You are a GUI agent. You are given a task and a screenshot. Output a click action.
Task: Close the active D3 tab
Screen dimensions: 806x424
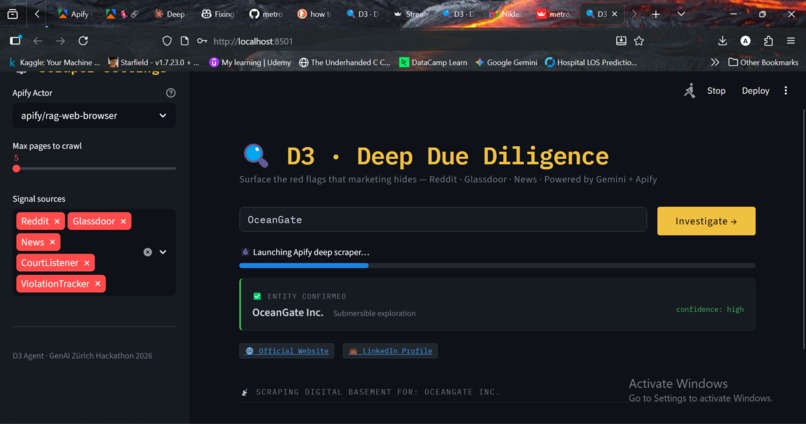coord(614,14)
